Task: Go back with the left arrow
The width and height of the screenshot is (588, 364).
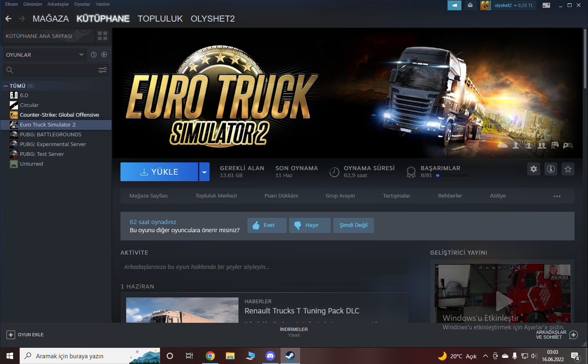Action: tap(9, 19)
